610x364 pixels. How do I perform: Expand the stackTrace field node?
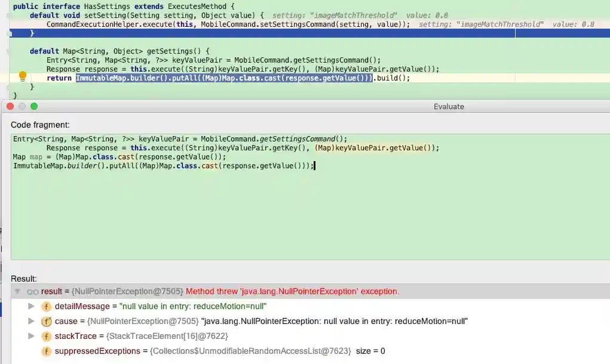click(31, 335)
